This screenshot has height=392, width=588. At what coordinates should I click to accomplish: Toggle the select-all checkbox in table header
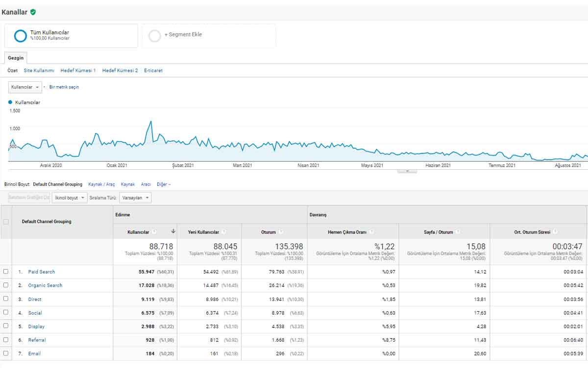[x=6, y=222]
